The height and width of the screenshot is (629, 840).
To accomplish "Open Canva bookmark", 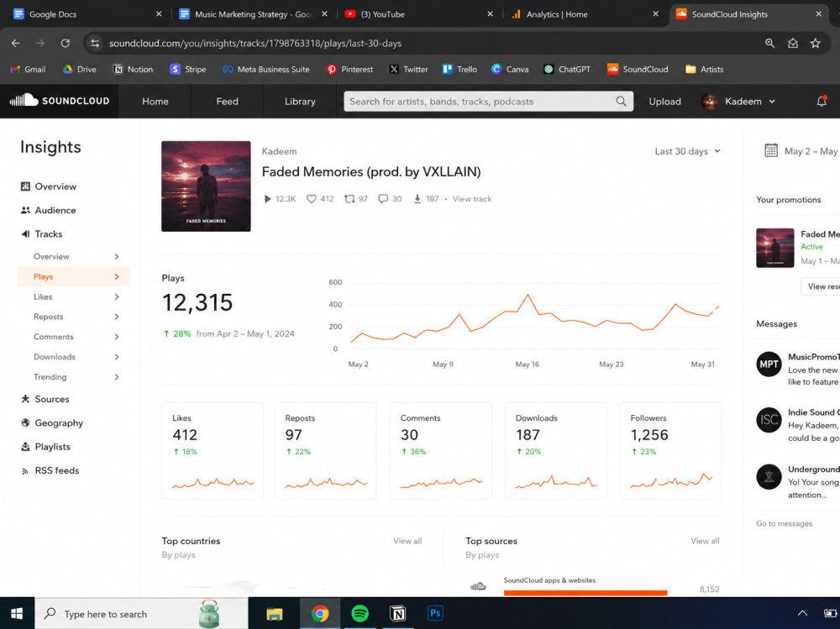I will pyautogui.click(x=510, y=69).
